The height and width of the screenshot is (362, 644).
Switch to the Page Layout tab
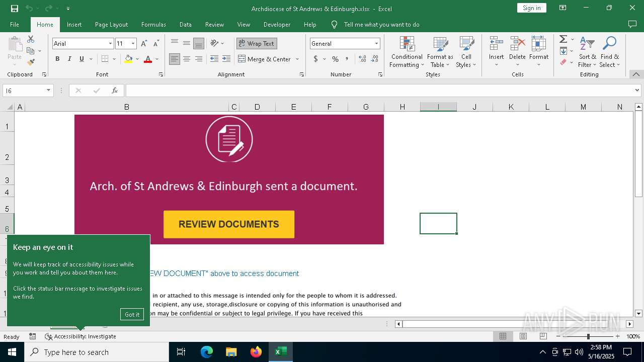(x=111, y=25)
